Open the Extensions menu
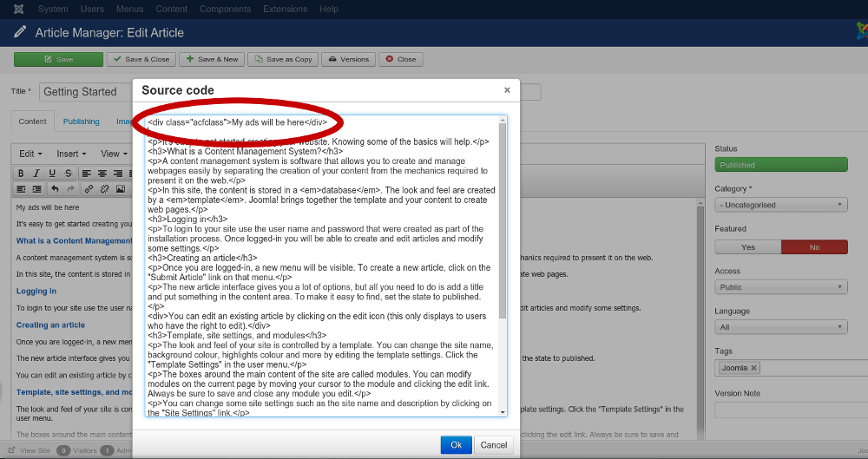 point(285,9)
